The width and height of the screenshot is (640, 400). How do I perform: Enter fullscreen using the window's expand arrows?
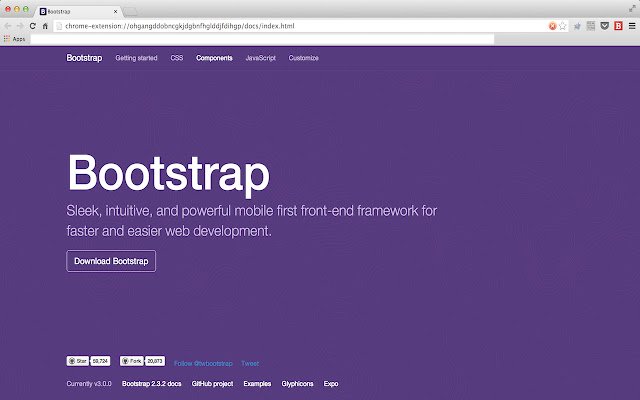632,8
